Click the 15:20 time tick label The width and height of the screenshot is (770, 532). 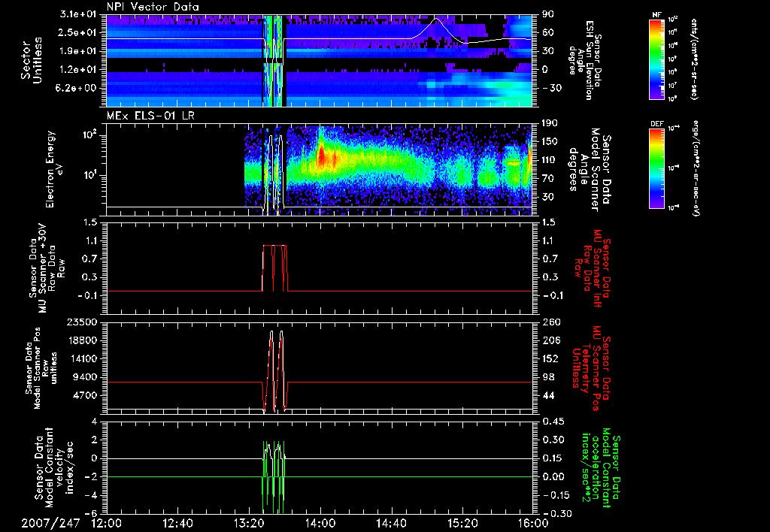click(462, 524)
